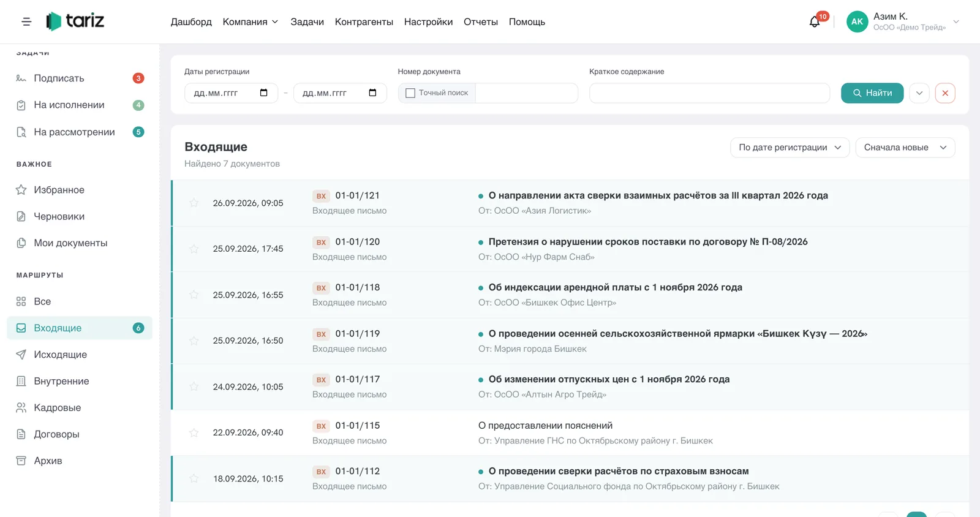Open the По дате регистрации sort dropdown
Screen dimensions: 980x517
pos(790,148)
